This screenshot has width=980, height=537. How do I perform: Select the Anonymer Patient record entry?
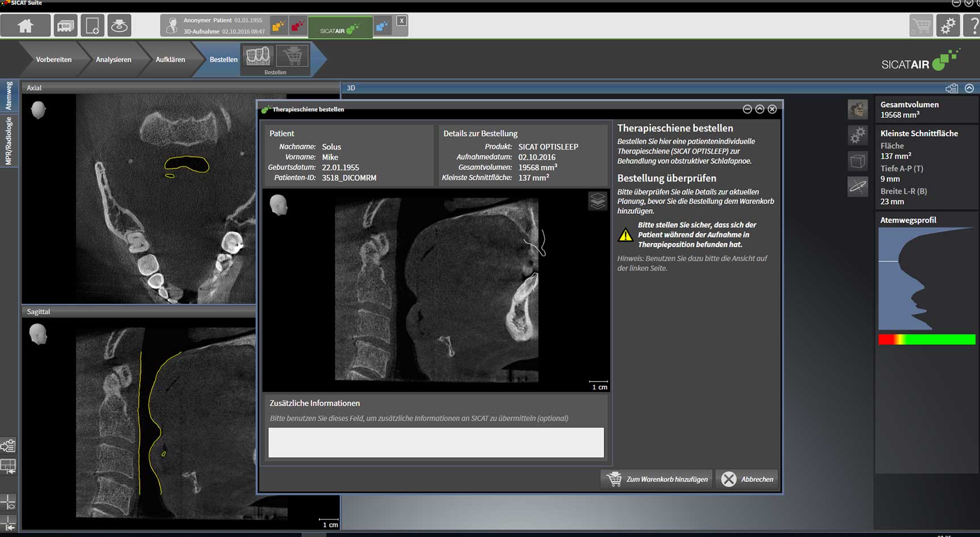click(x=214, y=26)
